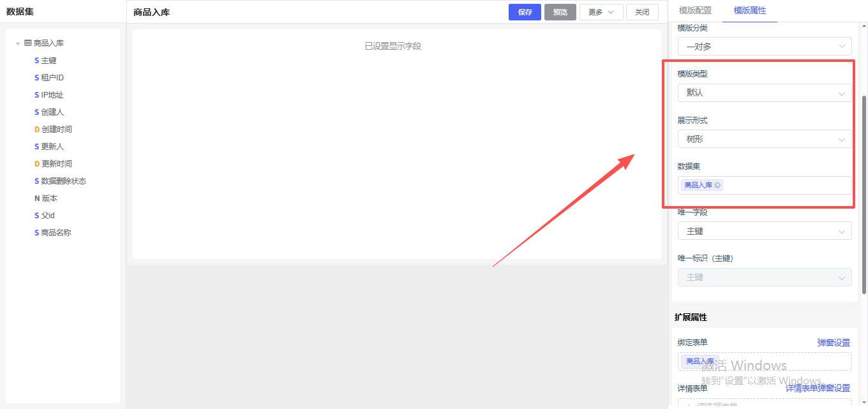Select the IP地址 field in tree
The height and width of the screenshot is (409, 868).
click(52, 95)
